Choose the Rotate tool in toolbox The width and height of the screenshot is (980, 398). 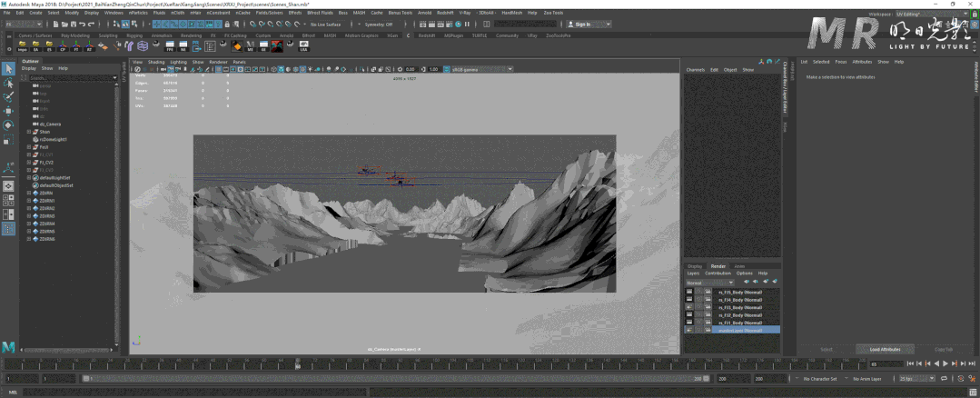coord(9,125)
